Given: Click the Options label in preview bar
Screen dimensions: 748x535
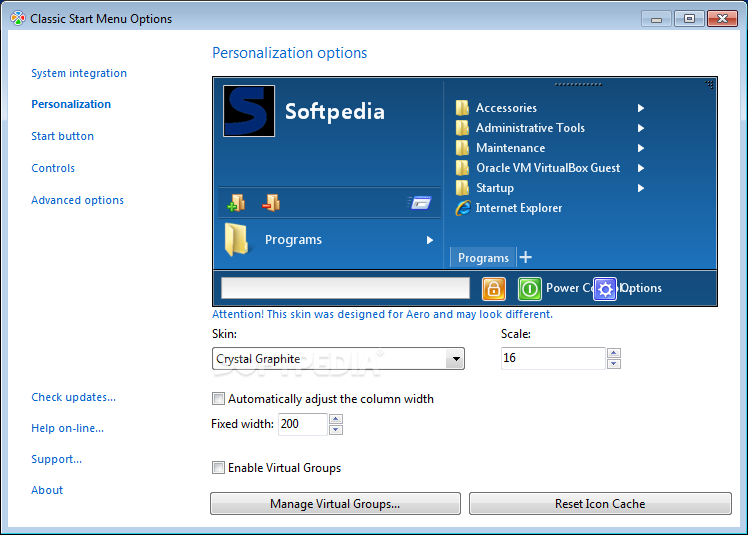Looking at the screenshot, I should (x=641, y=288).
